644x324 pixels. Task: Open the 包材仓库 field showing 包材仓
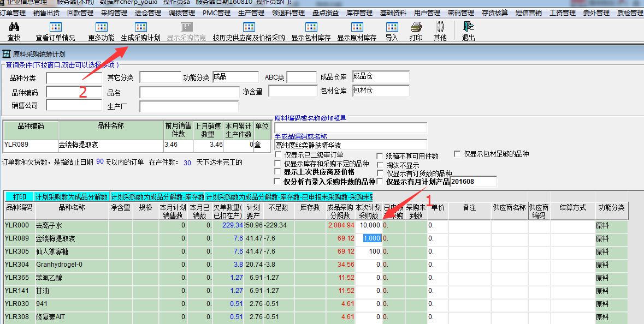pyautogui.click(x=381, y=91)
